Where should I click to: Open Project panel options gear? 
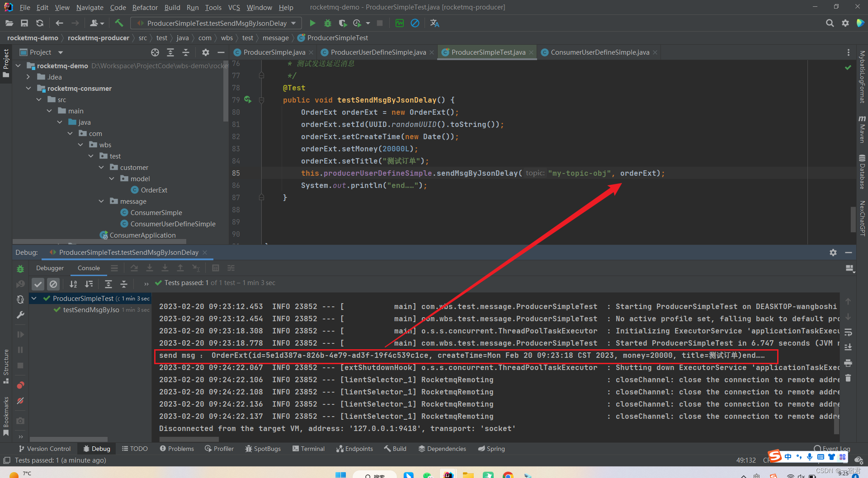[206, 52]
